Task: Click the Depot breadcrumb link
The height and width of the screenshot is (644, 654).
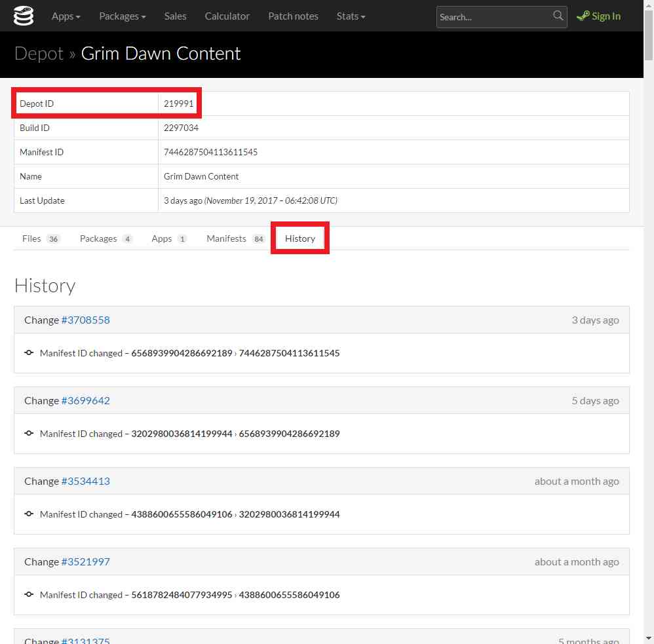Action: 39,54
